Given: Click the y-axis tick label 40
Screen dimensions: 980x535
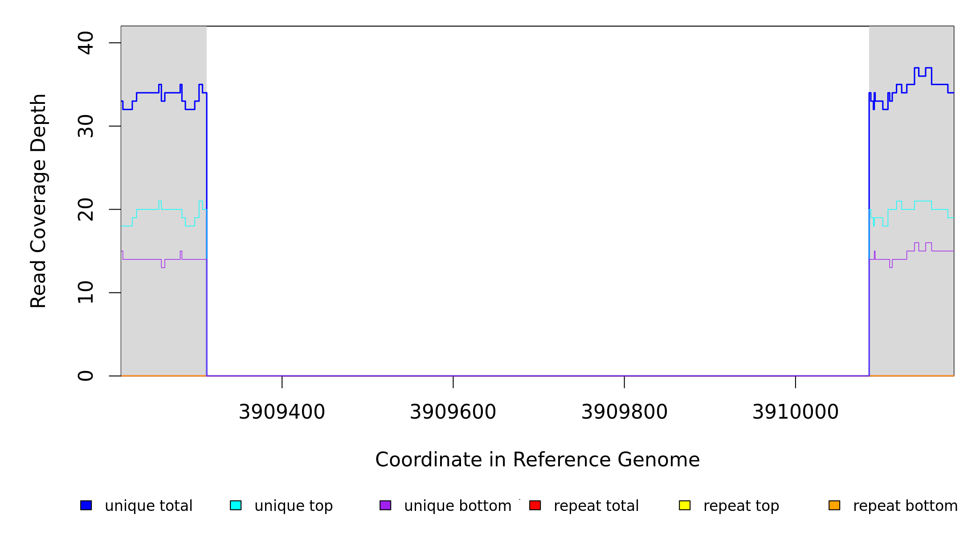Looking at the screenshot, I should [86, 43].
